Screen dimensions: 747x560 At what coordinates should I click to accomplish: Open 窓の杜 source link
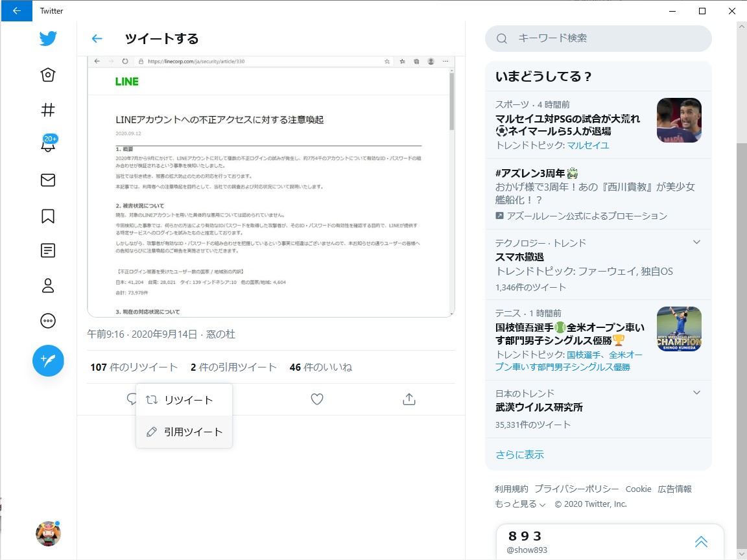coord(220,334)
